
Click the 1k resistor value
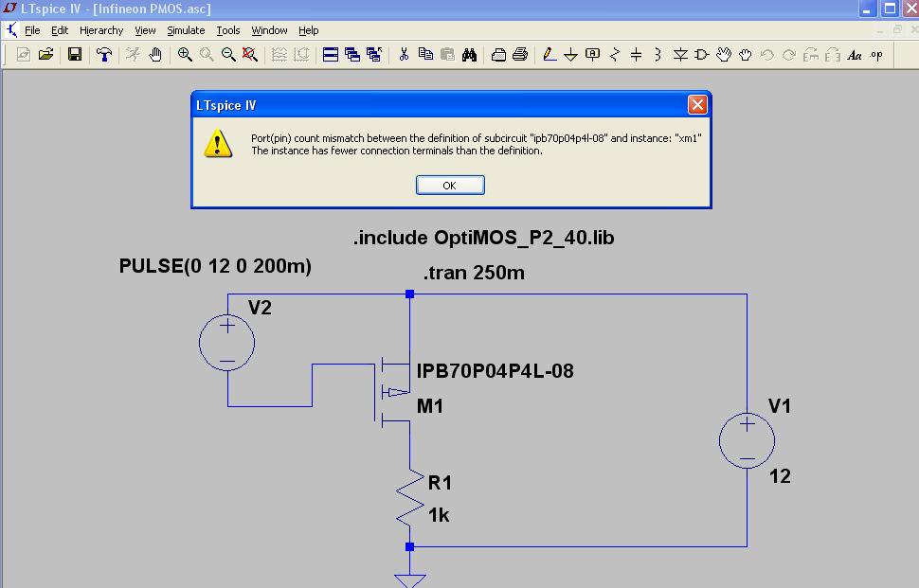(x=439, y=515)
